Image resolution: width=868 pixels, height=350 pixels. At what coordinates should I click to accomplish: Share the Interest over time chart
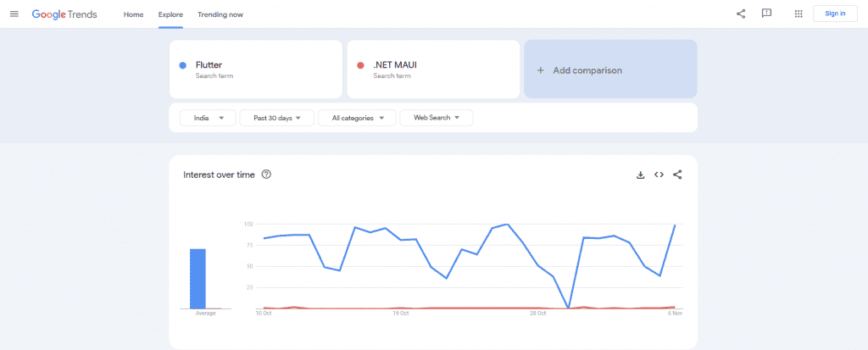tap(677, 175)
